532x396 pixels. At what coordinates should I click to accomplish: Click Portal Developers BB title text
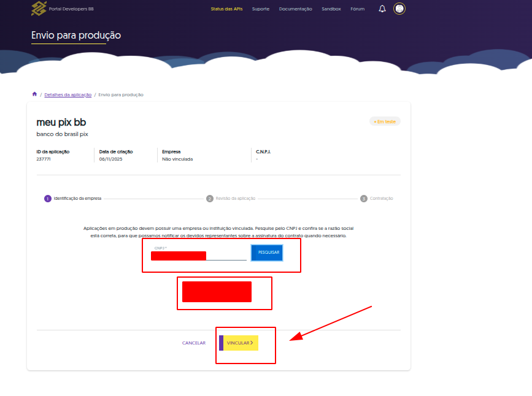(71, 9)
